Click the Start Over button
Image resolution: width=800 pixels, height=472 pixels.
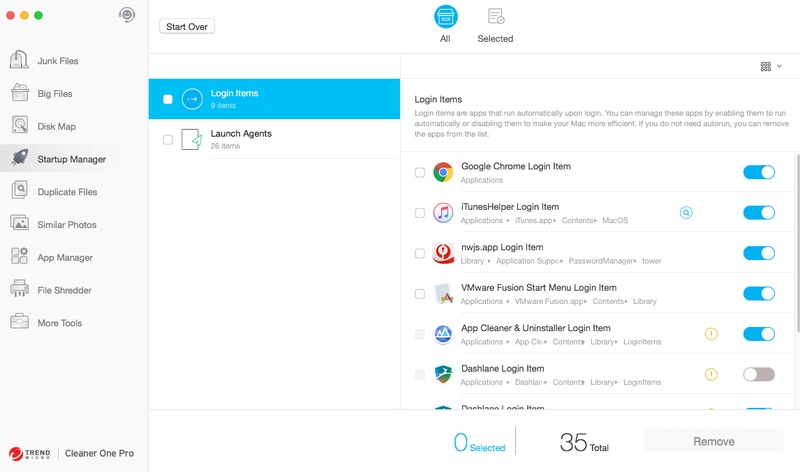pos(187,27)
